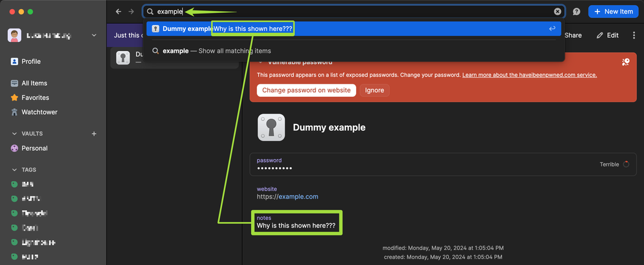The width and height of the screenshot is (644, 265).
Task: Click the forward navigation arrow
Action: tap(131, 12)
